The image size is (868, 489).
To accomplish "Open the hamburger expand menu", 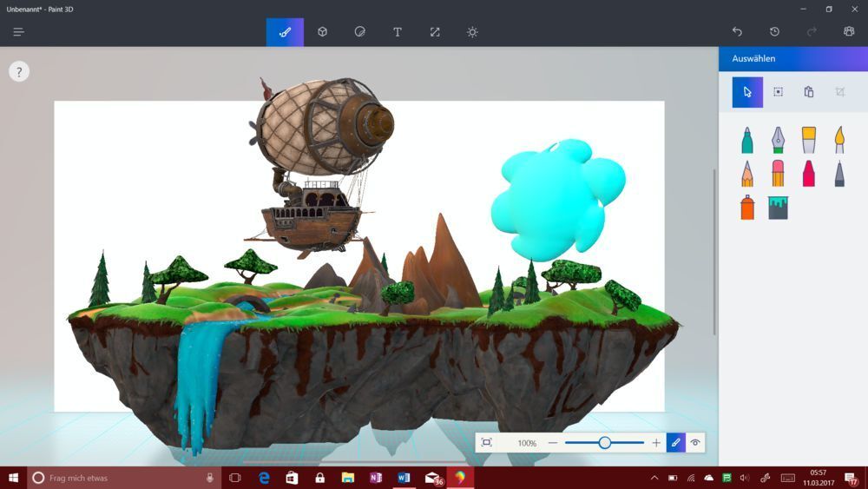I will coord(18,32).
